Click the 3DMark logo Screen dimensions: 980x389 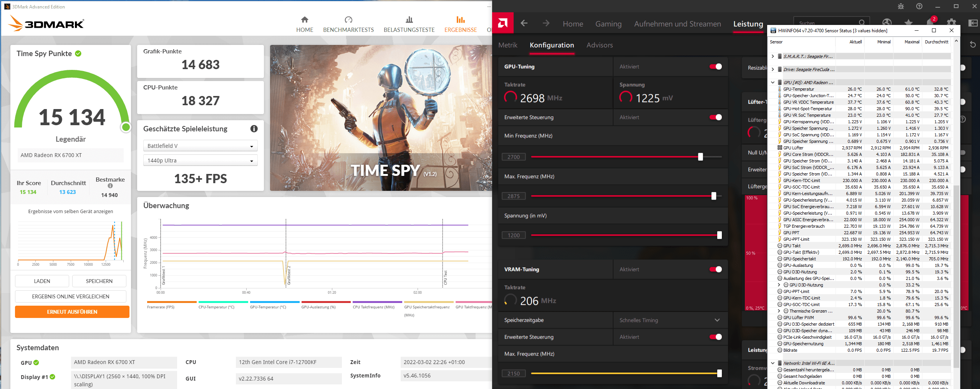pyautogui.click(x=46, y=23)
